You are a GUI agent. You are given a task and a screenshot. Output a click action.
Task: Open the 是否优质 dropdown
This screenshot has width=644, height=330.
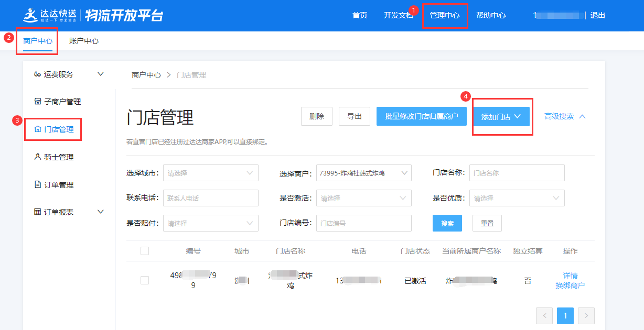click(517, 198)
